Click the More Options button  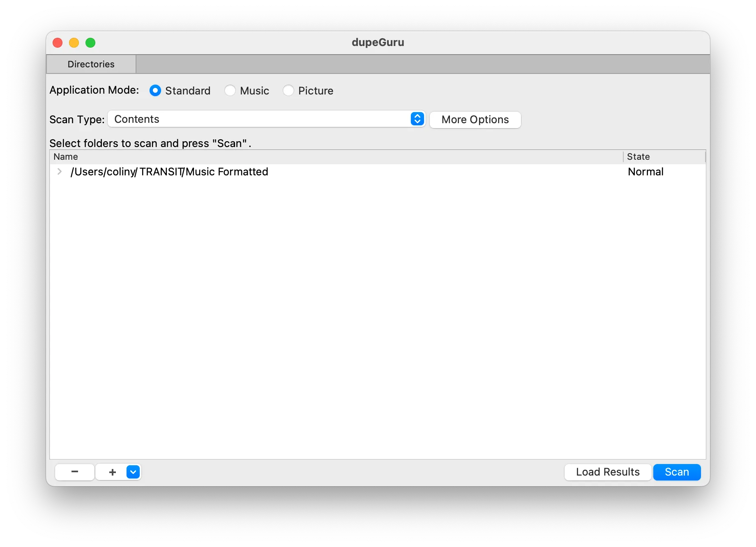475,120
